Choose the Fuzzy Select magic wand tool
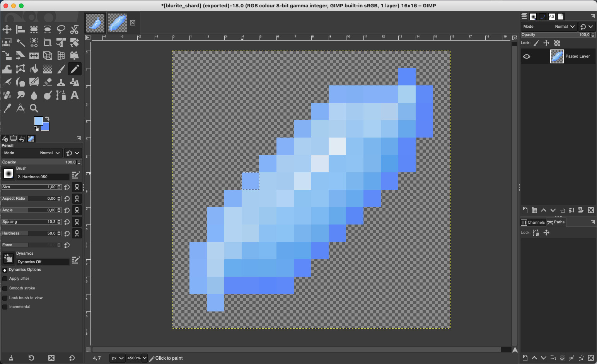Viewport: 597px width, 364px height. tap(20, 43)
